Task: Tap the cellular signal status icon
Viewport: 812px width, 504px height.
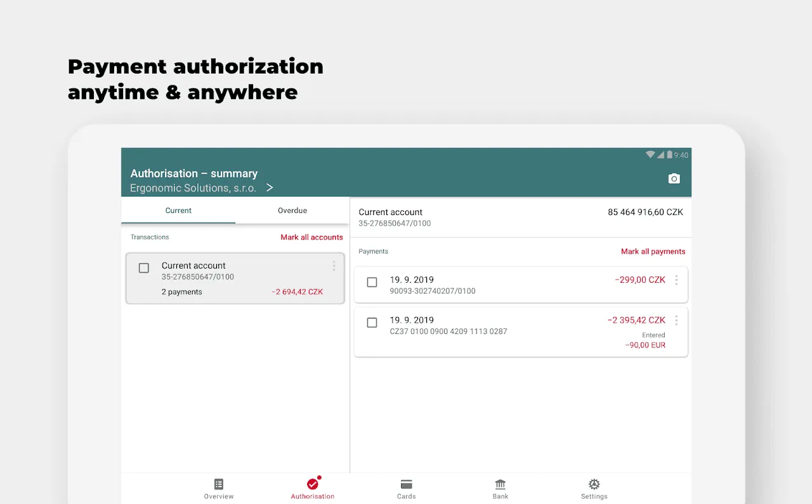Action: [660, 155]
